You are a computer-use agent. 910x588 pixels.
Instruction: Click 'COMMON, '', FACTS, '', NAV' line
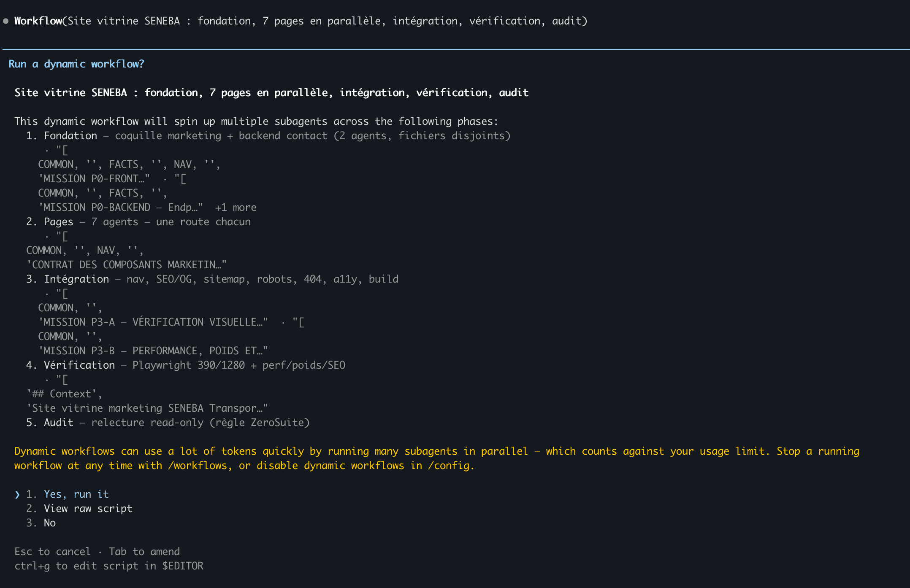(129, 164)
